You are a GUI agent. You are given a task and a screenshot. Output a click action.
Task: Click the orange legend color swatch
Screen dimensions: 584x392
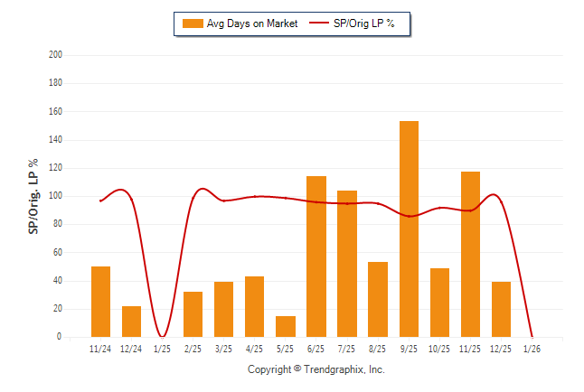click(192, 23)
